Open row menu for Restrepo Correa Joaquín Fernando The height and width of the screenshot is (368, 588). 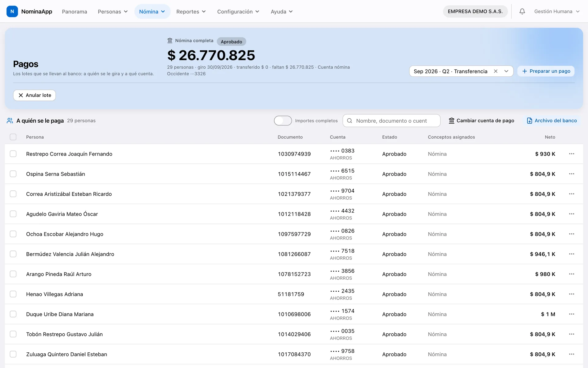coord(571,154)
